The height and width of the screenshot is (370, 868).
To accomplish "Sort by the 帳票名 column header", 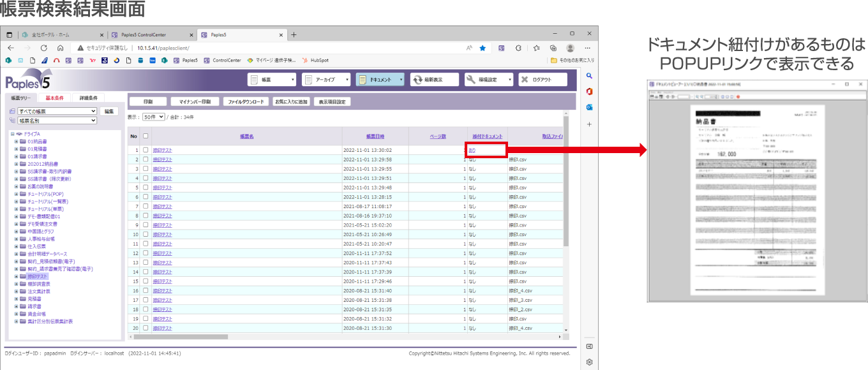I will coord(247,137).
